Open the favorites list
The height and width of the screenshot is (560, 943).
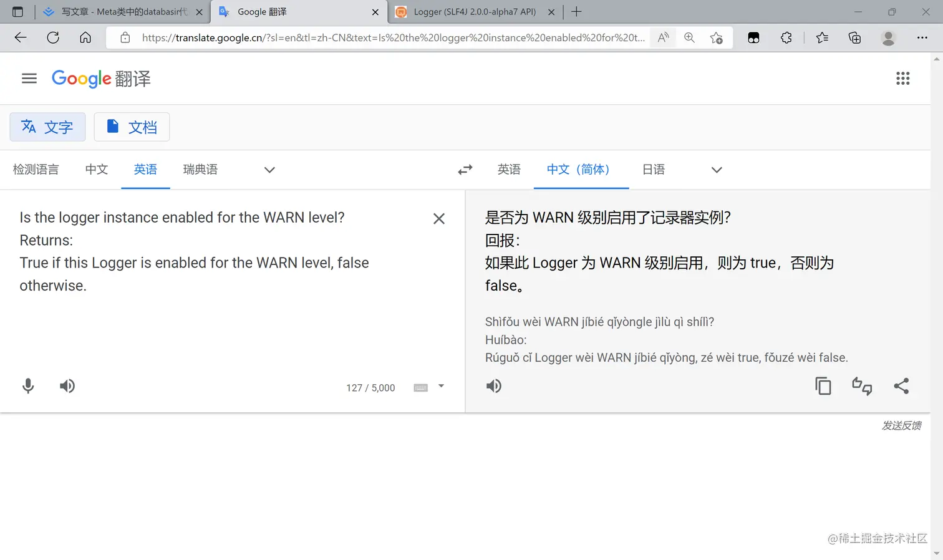(x=822, y=37)
